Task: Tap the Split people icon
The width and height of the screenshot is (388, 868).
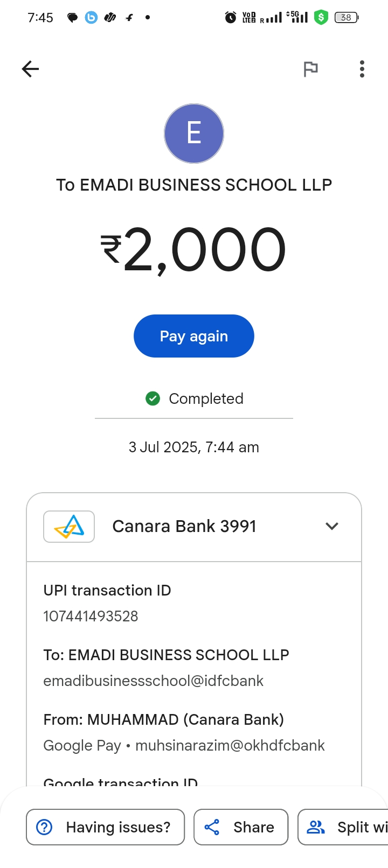Action: pos(316,827)
